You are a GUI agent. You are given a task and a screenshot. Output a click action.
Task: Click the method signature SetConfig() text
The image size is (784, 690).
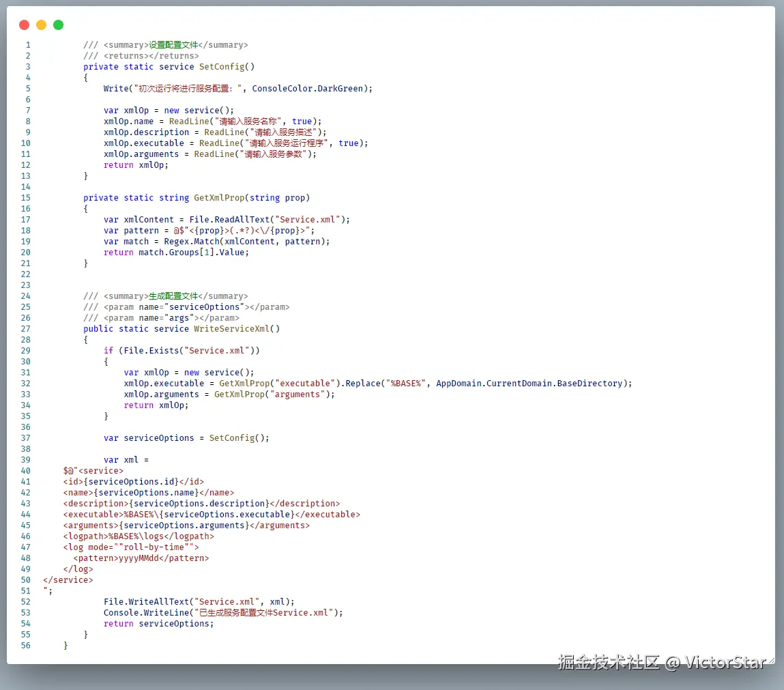[227, 67]
